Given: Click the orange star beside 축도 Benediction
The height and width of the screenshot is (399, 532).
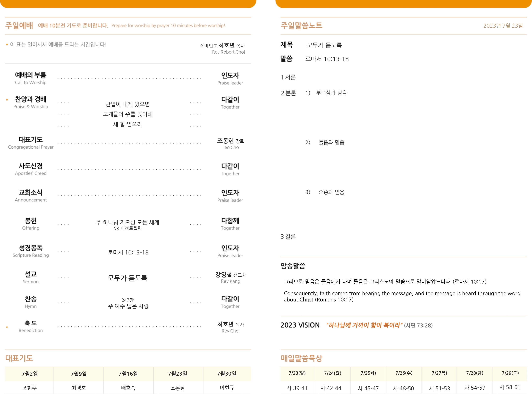Looking at the screenshot, I should coord(7,327).
